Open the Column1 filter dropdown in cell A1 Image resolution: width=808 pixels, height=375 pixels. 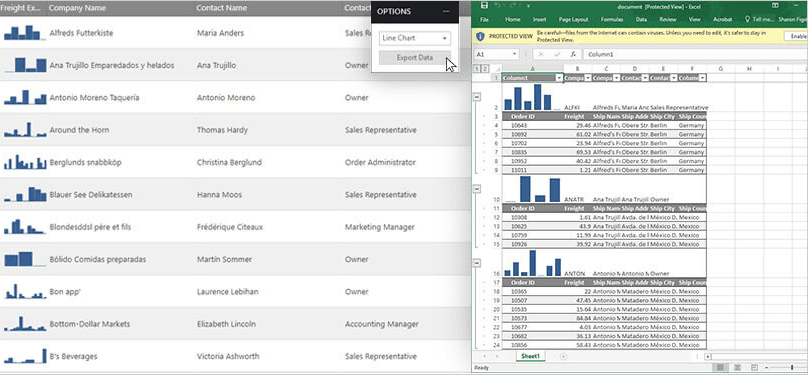tap(559, 78)
